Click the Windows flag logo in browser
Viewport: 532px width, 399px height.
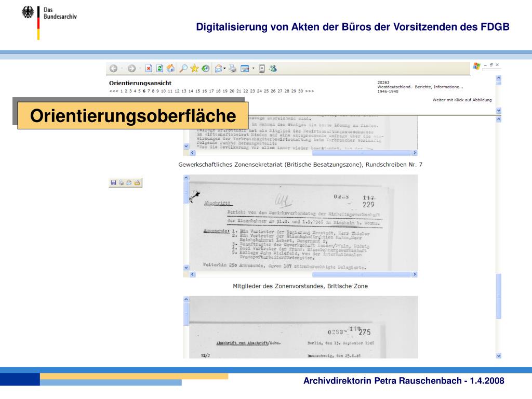pos(477,66)
